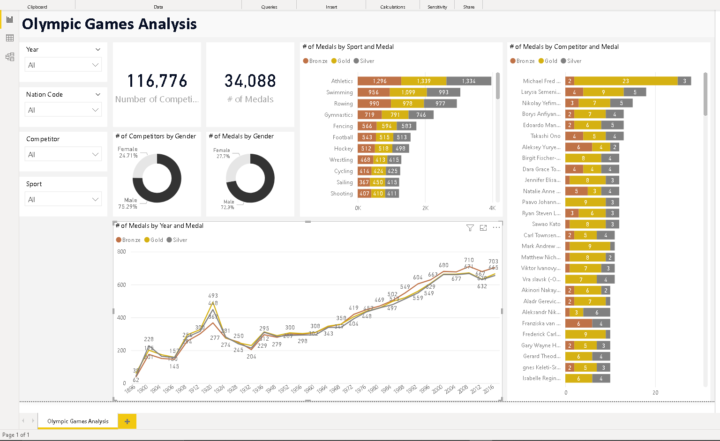This screenshot has width=720, height=441.
Task: Select the Olympic Games Analysis page tab
Action: (78, 421)
